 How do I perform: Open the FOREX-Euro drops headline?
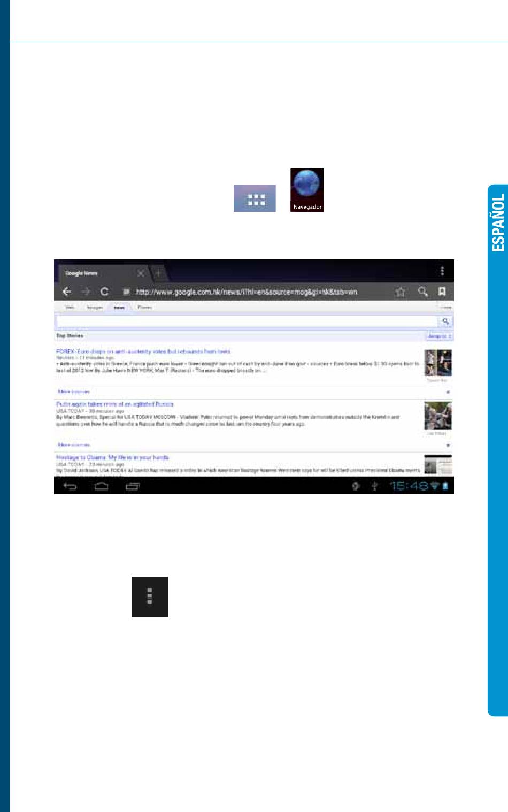tap(143, 351)
